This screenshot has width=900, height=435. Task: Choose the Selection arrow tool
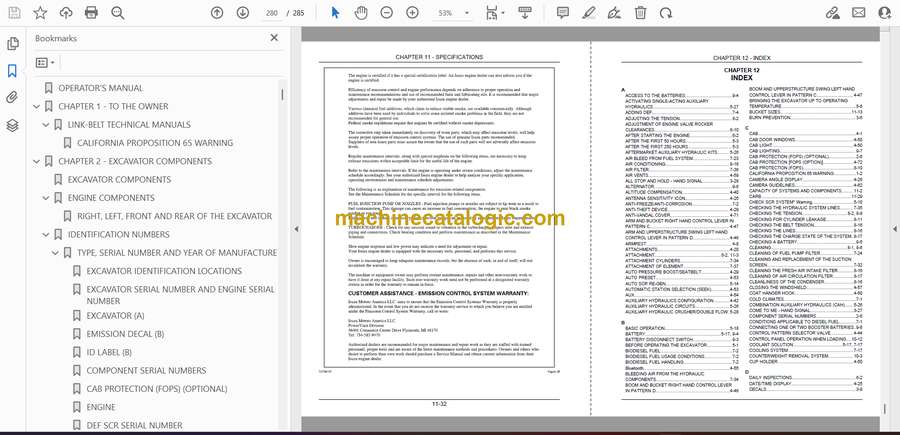click(x=335, y=13)
